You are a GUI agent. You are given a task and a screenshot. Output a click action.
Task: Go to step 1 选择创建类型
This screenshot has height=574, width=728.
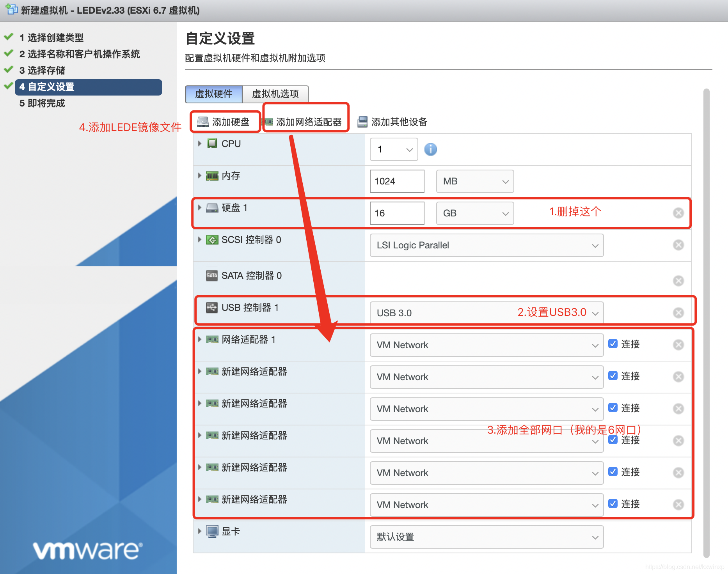pyautogui.click(x=51, y=37)
